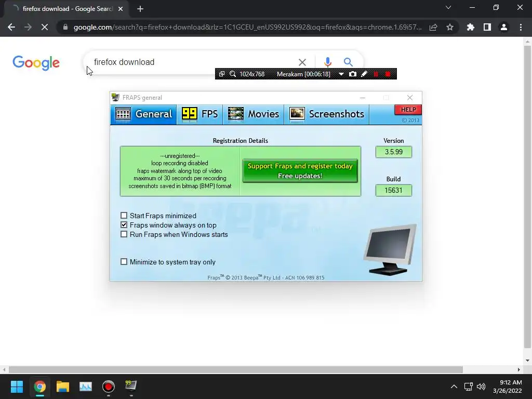The image size is (532, 399).
Task: Enable Run Fraps when Windows starts
Action: pos(124,234)
